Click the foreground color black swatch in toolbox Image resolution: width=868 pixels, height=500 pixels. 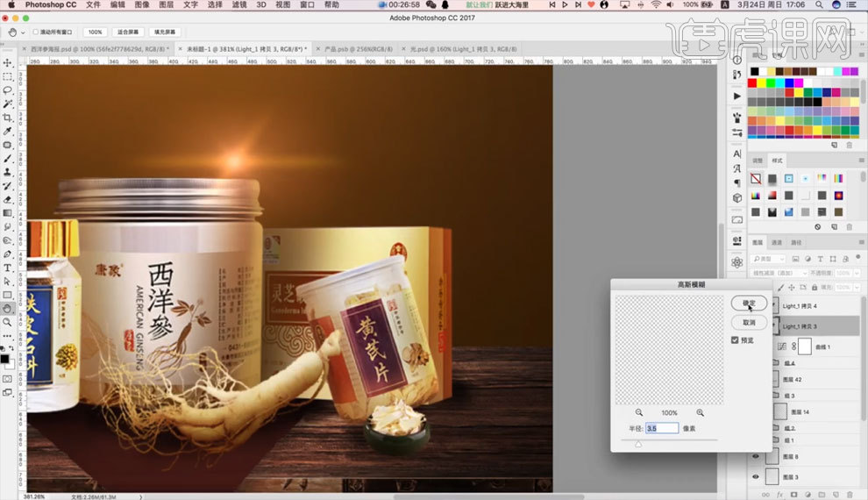click(x=5, y=360)
